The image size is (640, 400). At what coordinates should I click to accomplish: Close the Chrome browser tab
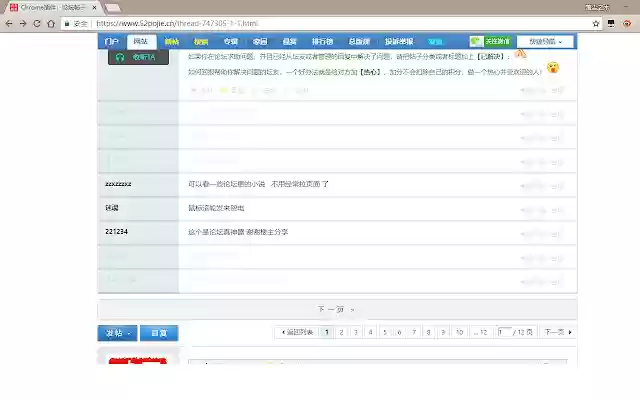click(x=95, y=7)
